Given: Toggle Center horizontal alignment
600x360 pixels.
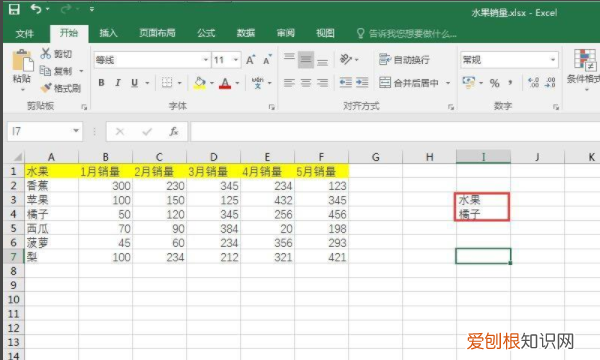Looking at the screenshot, I should [306, 83].
